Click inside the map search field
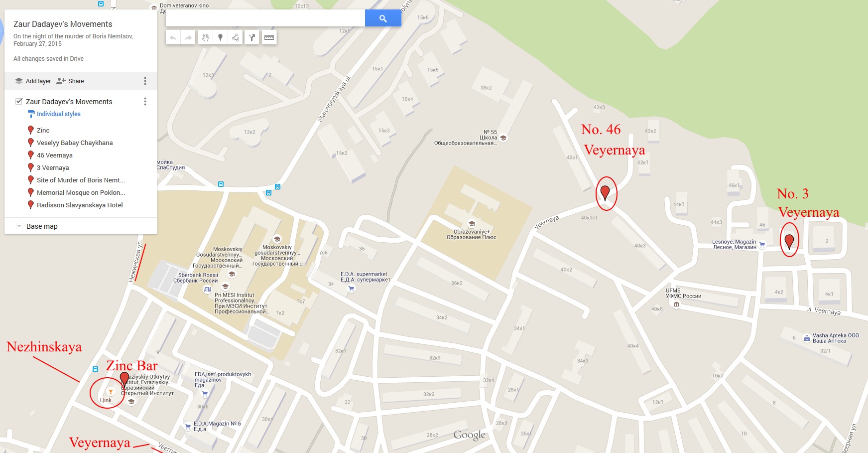868x453 pixels. [x=265, y=18]
